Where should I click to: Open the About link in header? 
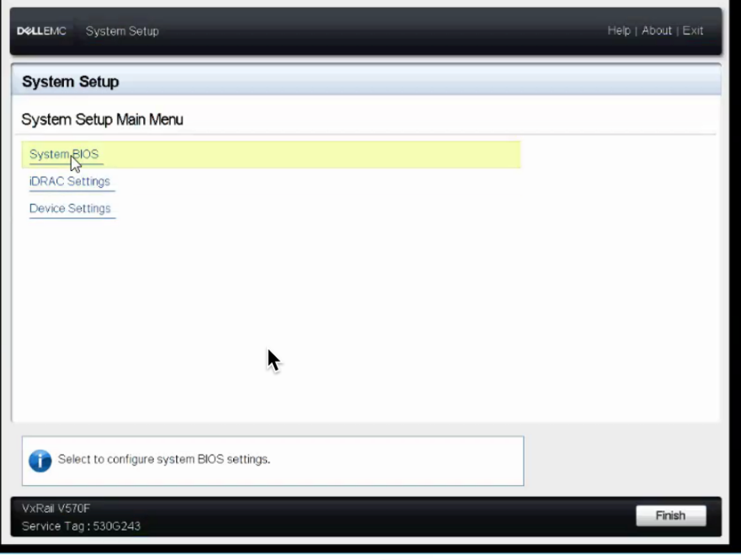click(x=657, y=30)
